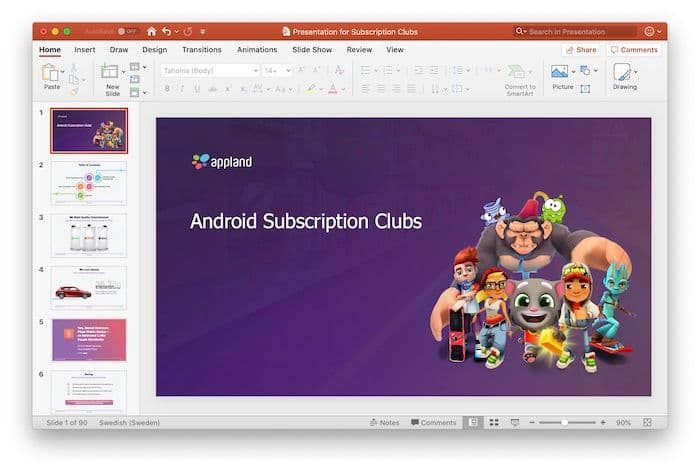
Task: Open the Text Direction options
Action: [439, 89]
